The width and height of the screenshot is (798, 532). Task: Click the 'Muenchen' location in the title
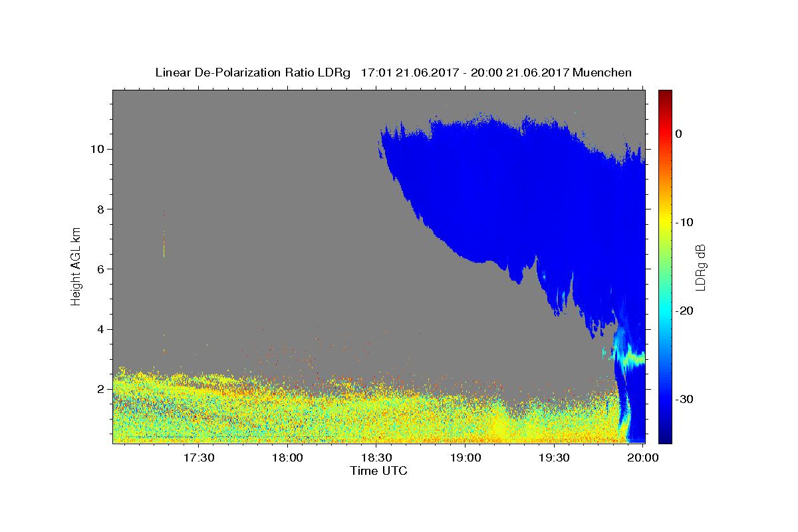[602, 72]
